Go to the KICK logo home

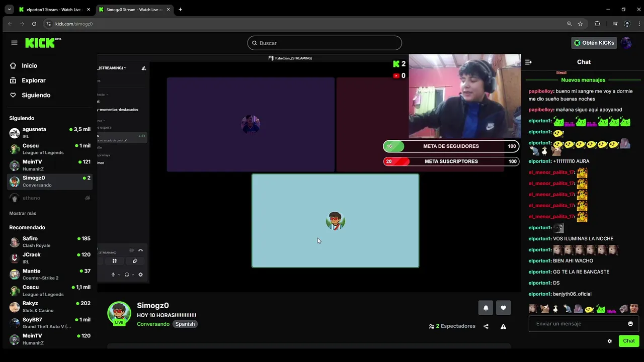tap(43, 43)
